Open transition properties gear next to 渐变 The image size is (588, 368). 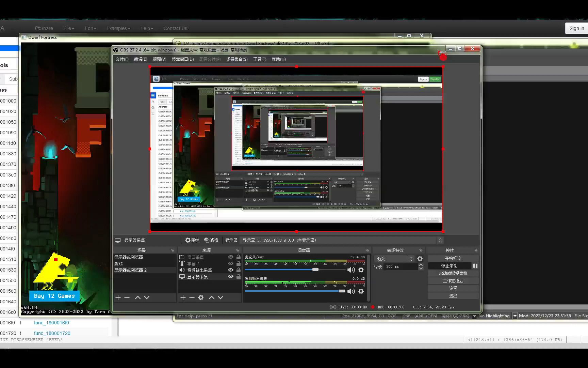[x=420, y=259]
